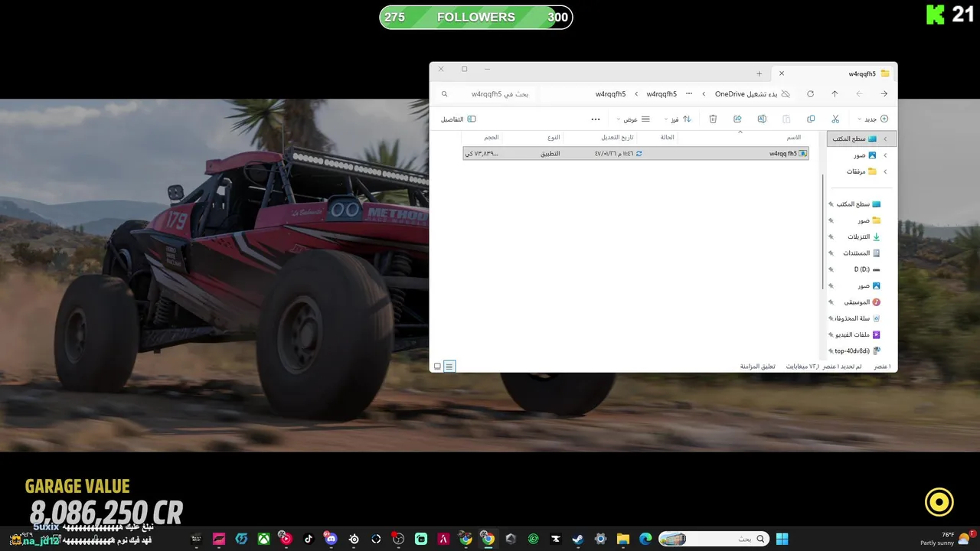Click the Refresh icon beside address bar
Image resolution: width=980 pixels, height=551 pixels.
click(810, 93)
